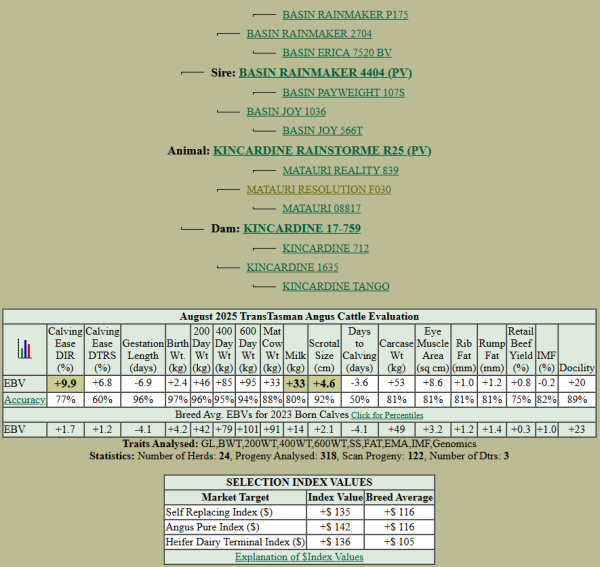Open sire BASIN RAINMAKER 4404 (PV)
This screenshot has height=567, width=600.
coord(325,73)
